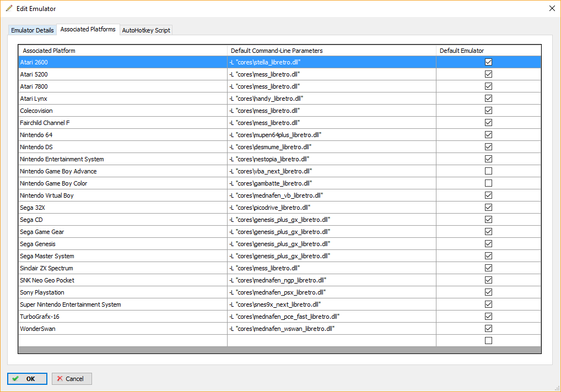
Task: Toggle Default Emulator for Atari 7800
Action: [x=488, y=86]
